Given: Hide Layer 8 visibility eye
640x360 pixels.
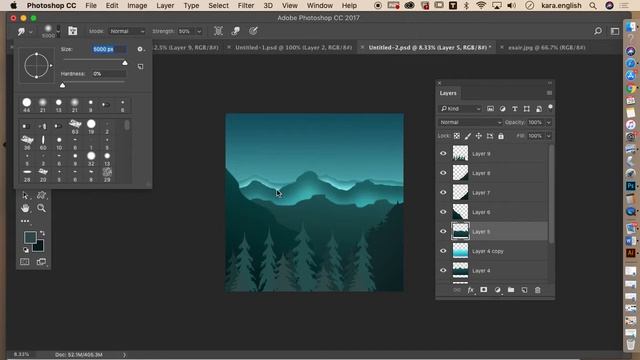Looking at the screenshot, I should coord(443,173).
